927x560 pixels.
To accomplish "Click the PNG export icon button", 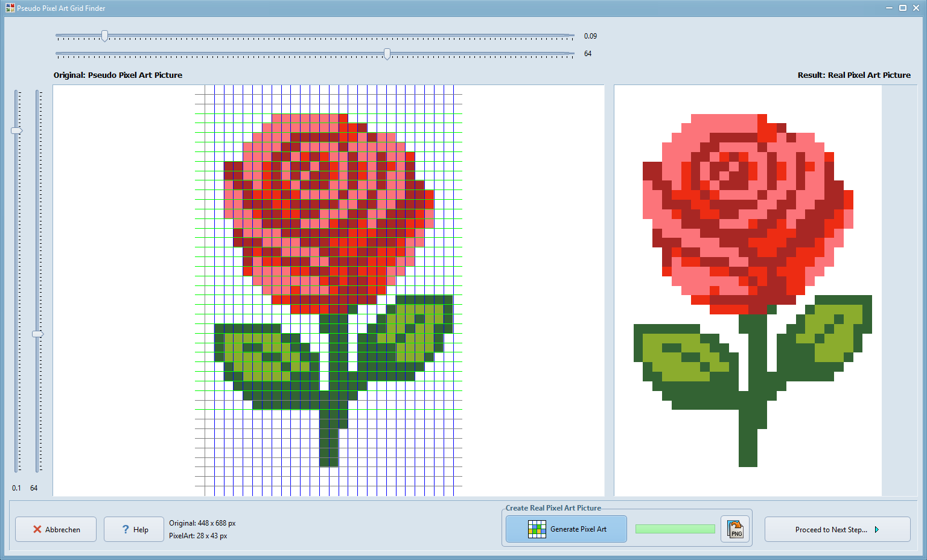I will click(735, 529).
